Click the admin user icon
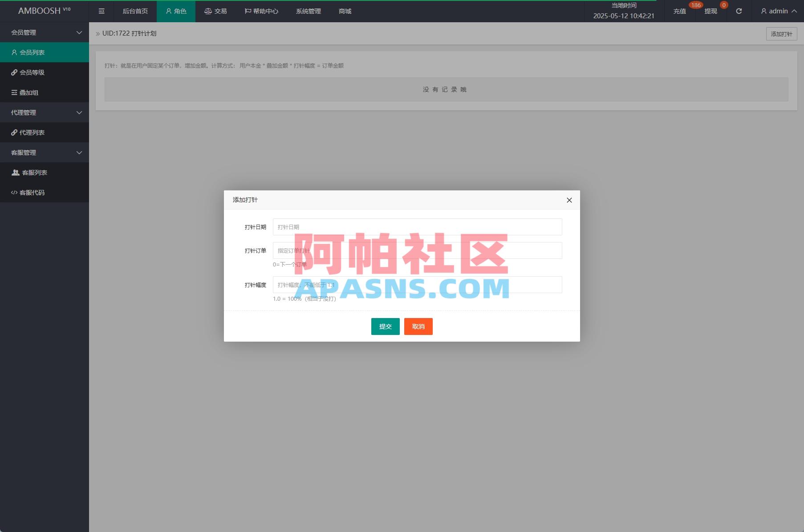 (763, 11)
